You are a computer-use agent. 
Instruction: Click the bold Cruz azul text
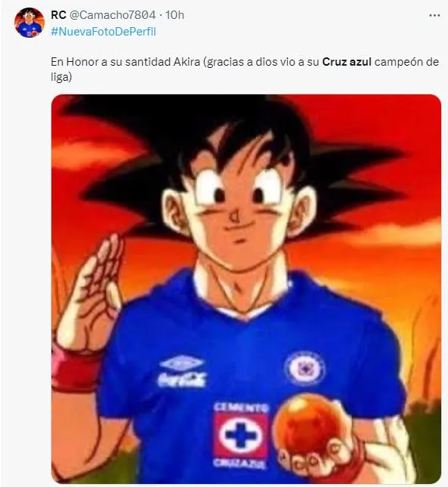click(x=347, y=62)
